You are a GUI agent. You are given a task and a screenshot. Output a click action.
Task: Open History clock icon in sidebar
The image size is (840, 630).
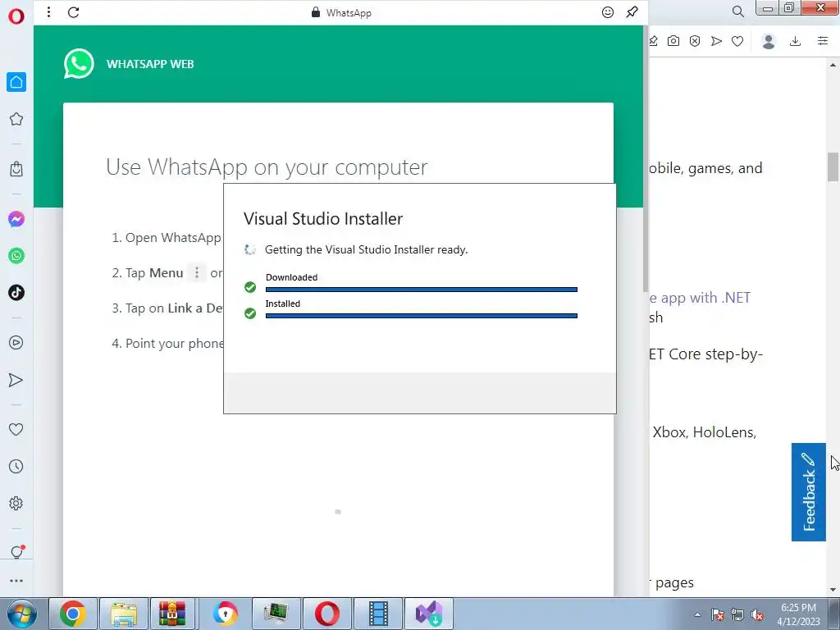click(16, 467)
